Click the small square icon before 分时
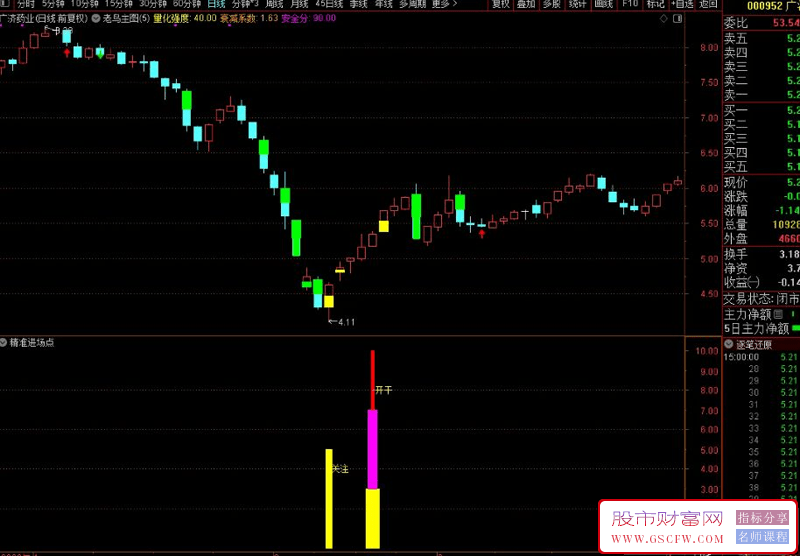Viewport: 800px width, 556px height. coord(5,4)
